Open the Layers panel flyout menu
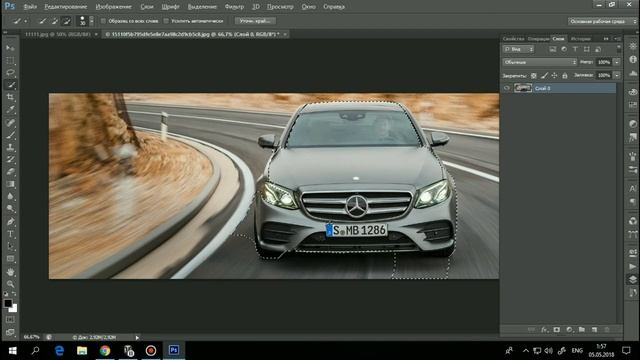Image resolution: width=640 pixels, height=360 pixels. 618,39
